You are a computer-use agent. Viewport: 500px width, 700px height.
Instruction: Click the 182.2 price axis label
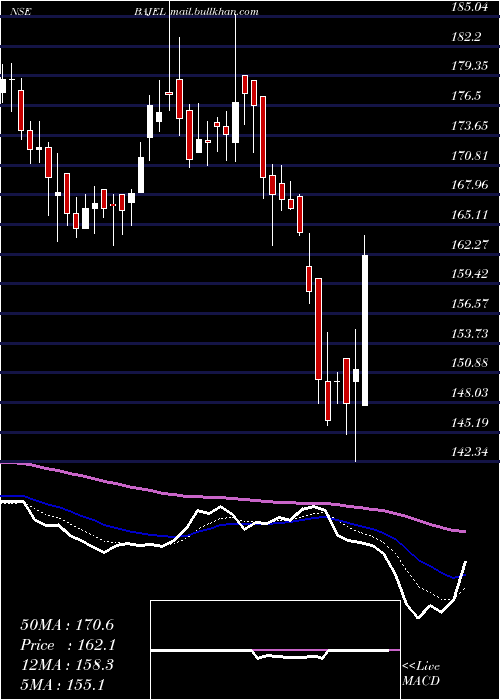467,36
